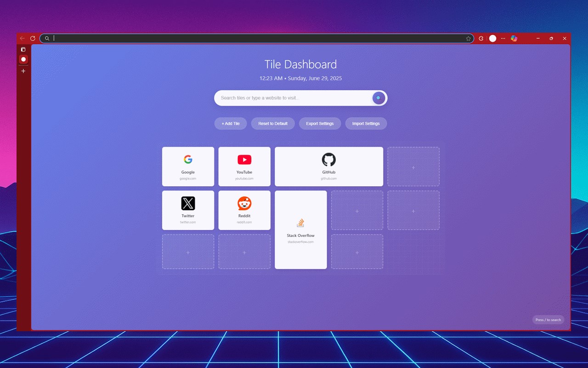588x368 pixels.
Task: Open the X logo on the Twitter tile
Action: click(188, 203)
